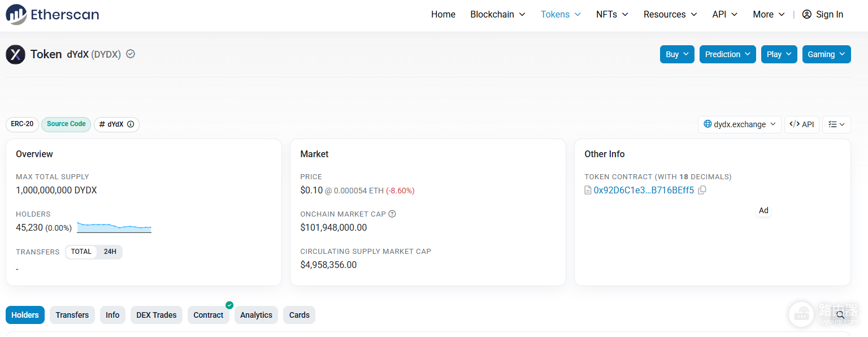Switch to the Transfers tab
Screen dimensions: 868x337
(x=72, y=315)
